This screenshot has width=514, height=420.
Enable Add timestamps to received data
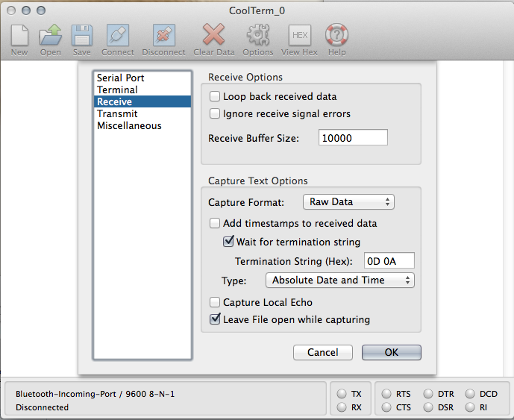pos(215,223)
